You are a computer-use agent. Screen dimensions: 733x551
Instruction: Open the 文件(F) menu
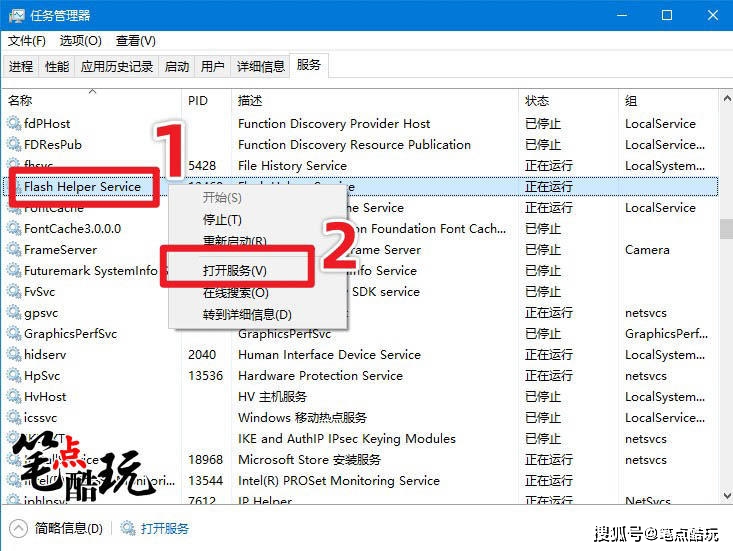[x=27, y=41]
